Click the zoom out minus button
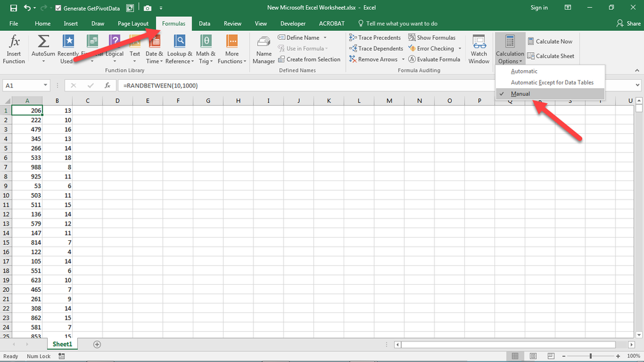 [564, 356]
